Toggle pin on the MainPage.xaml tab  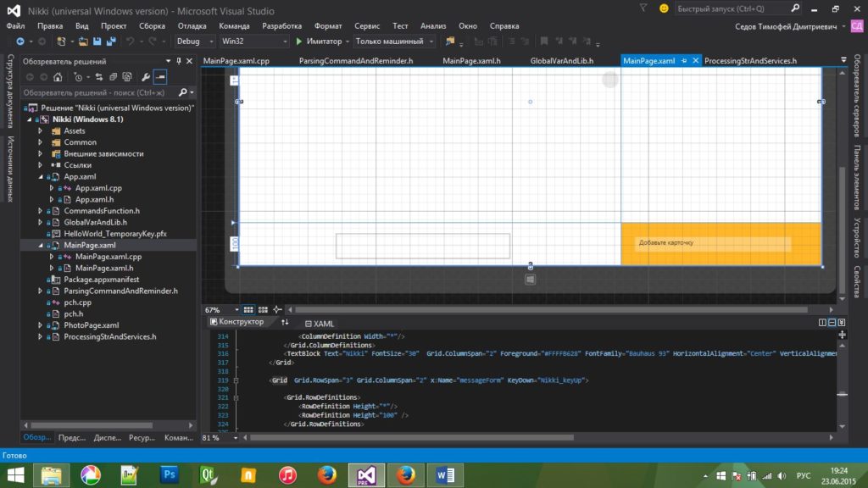[684, 61]
